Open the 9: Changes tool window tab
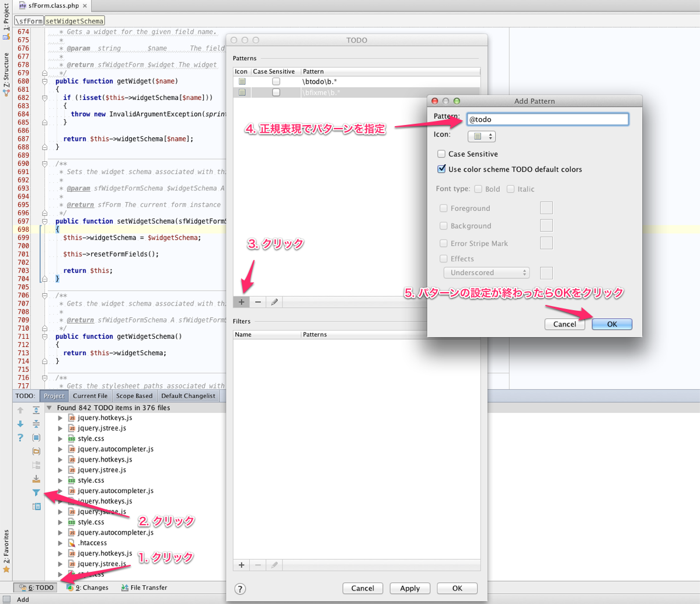 point(88,588)
